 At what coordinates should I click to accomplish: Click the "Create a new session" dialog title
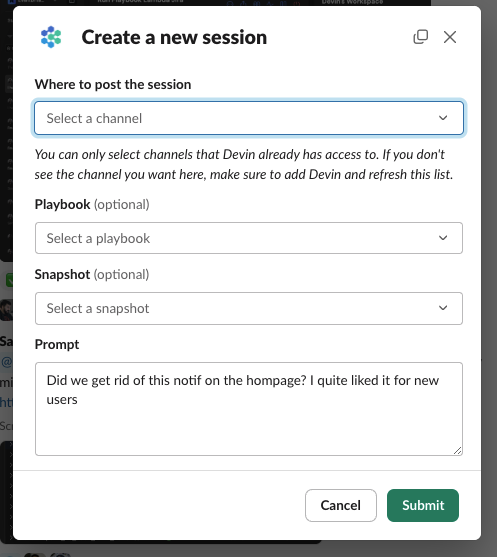click(174, 37)
